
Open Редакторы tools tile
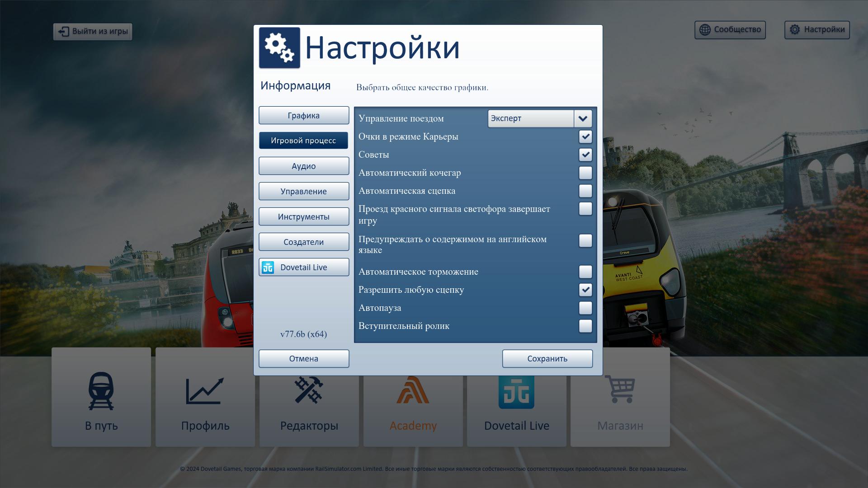tap(309, 411)
